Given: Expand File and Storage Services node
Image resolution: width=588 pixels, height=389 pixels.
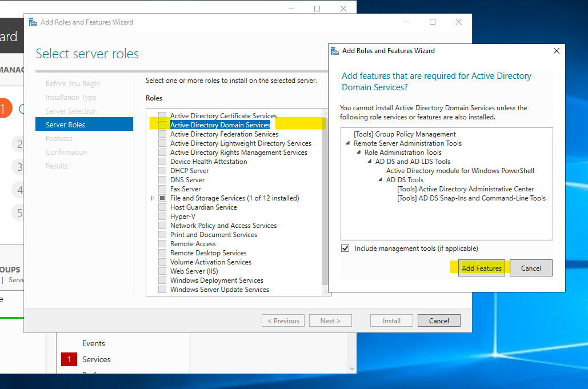Looking at the screenshot, I should 153,198.
